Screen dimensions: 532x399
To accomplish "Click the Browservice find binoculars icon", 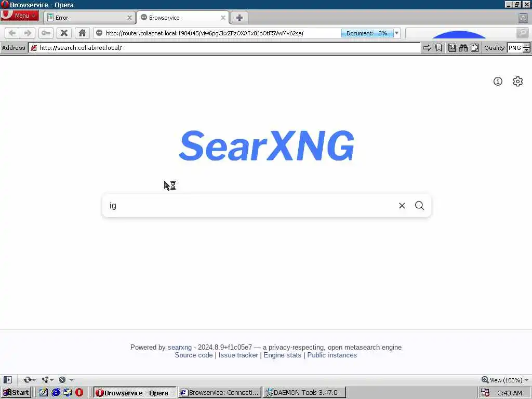I will click(x=463, y=48).
